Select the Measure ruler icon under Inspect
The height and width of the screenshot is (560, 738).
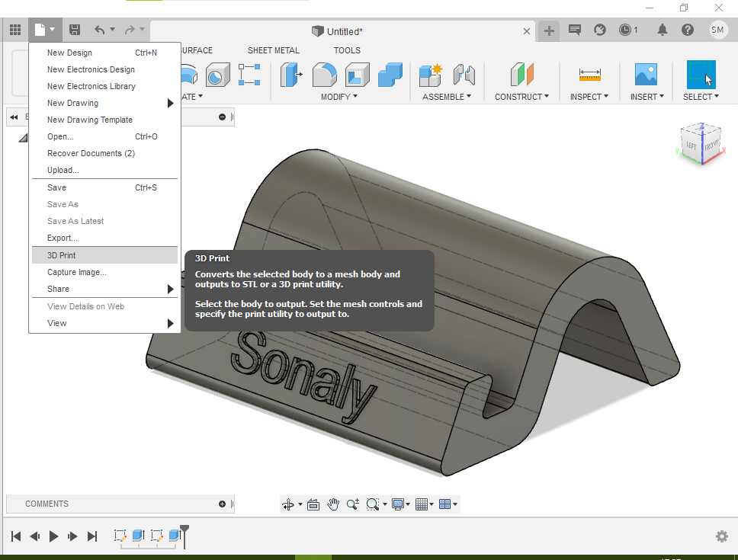589,75
